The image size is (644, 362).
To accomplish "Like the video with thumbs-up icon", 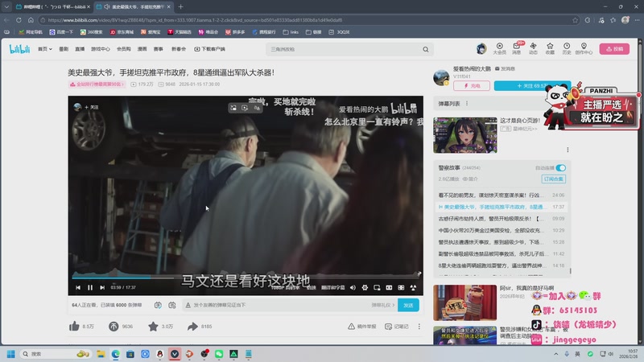I will tap(74, 327).
